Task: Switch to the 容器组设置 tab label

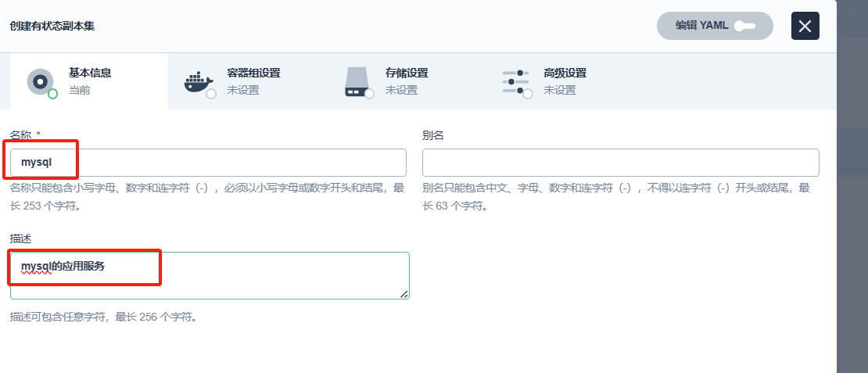Action: pos(253,74)
